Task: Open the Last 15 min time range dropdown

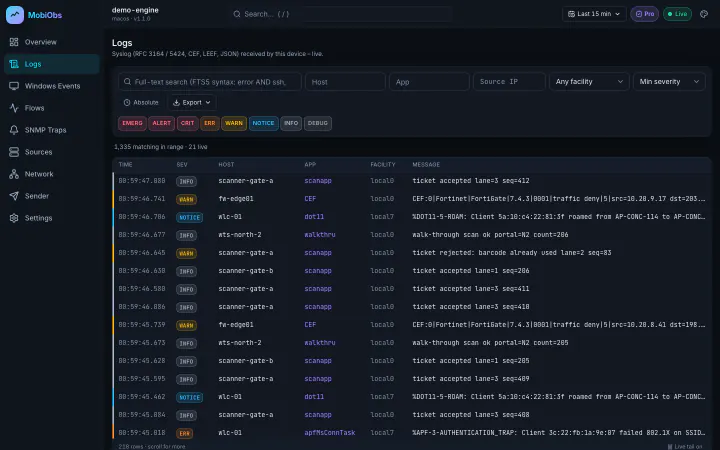Action: point(594,14)
